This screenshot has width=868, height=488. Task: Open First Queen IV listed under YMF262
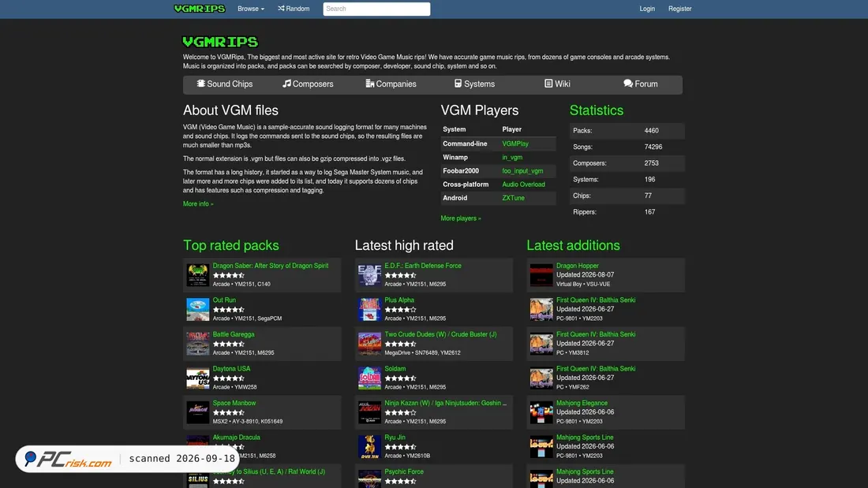coord(596,369)
